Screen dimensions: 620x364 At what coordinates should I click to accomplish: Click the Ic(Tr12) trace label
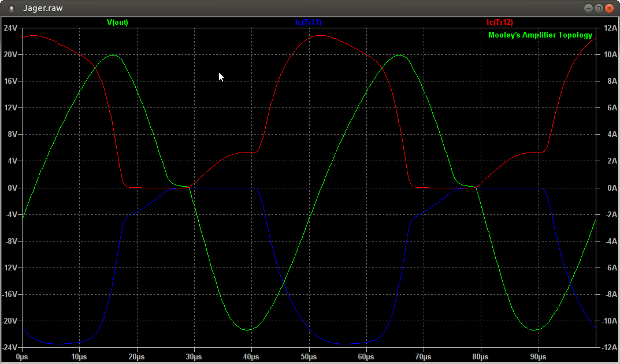coord(500,23)
